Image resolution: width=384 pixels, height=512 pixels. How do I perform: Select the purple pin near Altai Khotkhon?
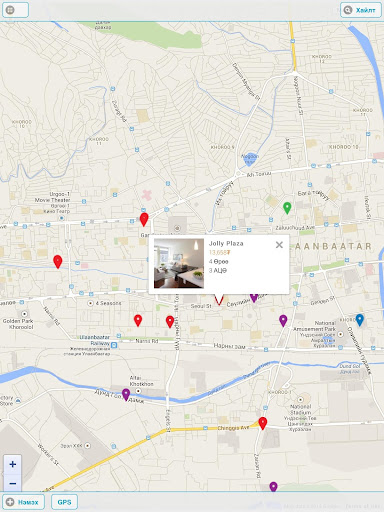click(126, 394)
